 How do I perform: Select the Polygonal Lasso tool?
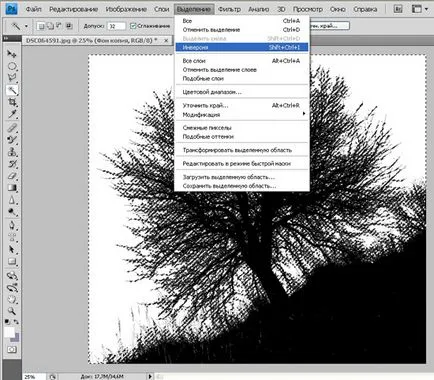pyautogui.click(x=12, y=78)
